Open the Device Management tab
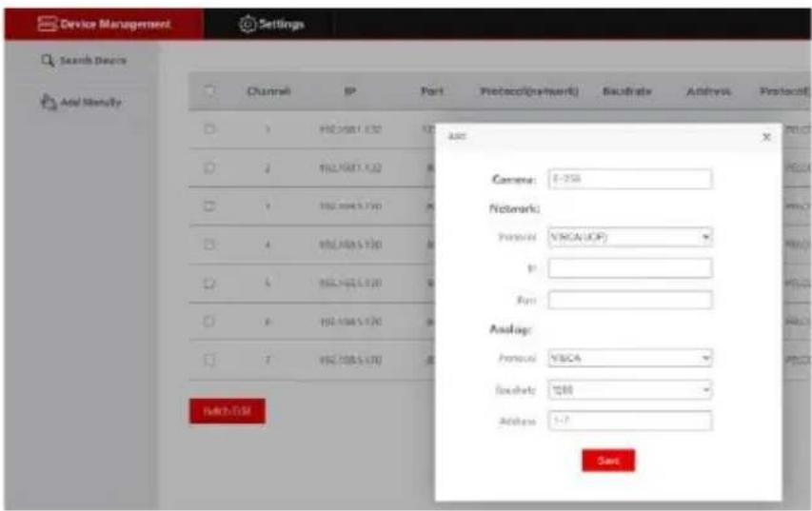The height and width of the screenshot is (511, 812). tap(104, 24)
